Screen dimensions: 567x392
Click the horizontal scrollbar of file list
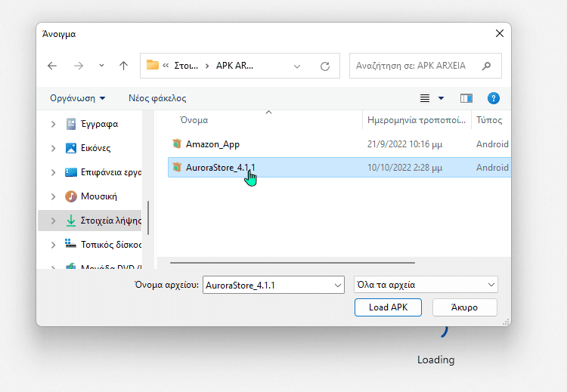point(292,263)
